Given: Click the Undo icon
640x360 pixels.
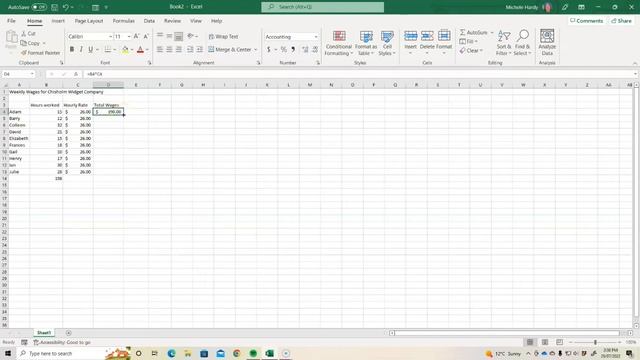Looking at the screenshot, I should tap(65, 7).
